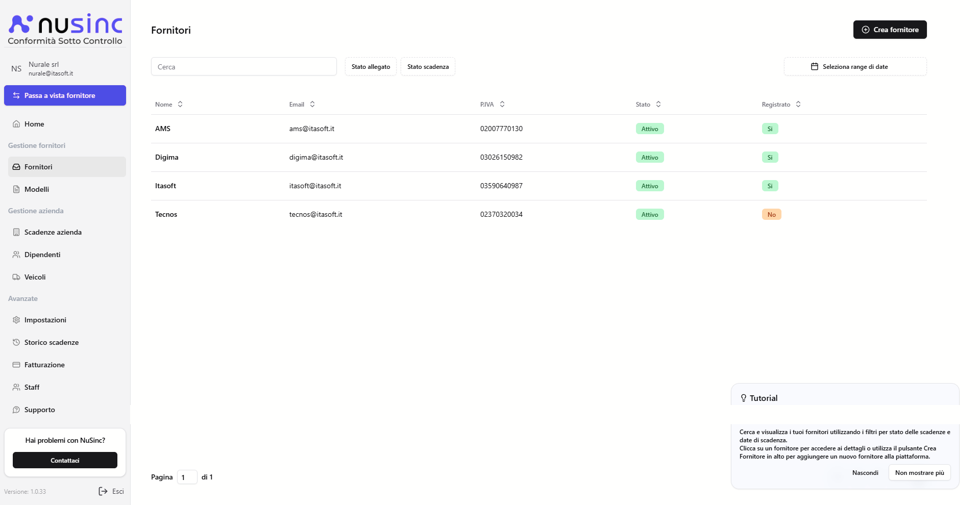980x505 pixels.
Task: Click the Home house icon in sidebar
Action: click(x=16, y=124)
